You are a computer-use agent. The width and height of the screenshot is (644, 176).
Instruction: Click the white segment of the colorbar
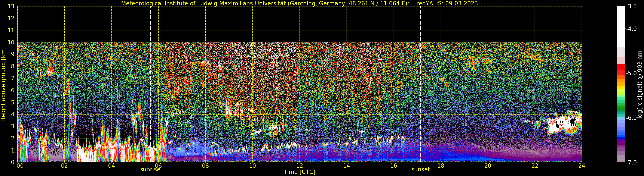pos(621,27)
